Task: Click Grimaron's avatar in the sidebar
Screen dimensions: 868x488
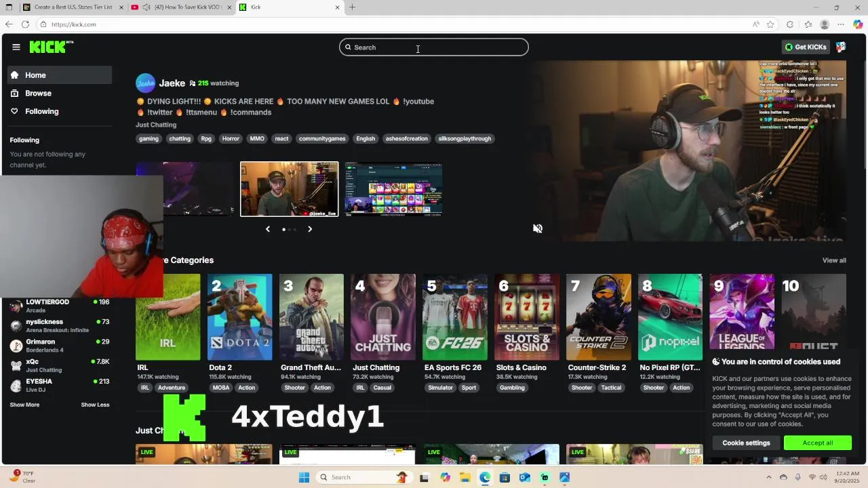Action: click(x=16, y=346)
